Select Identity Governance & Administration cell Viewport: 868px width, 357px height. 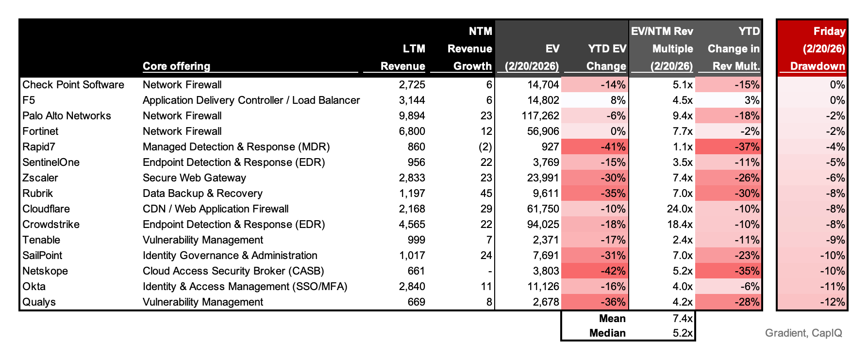coord(230,255)
